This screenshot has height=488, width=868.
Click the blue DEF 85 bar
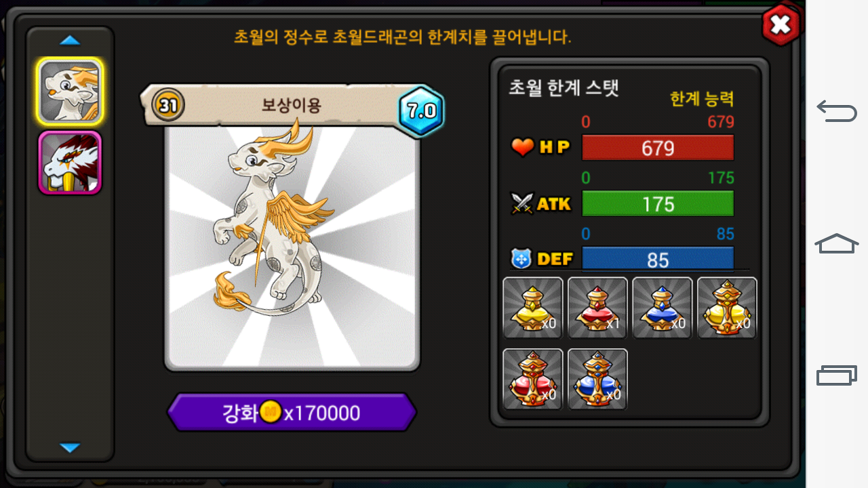pos(658,259)
